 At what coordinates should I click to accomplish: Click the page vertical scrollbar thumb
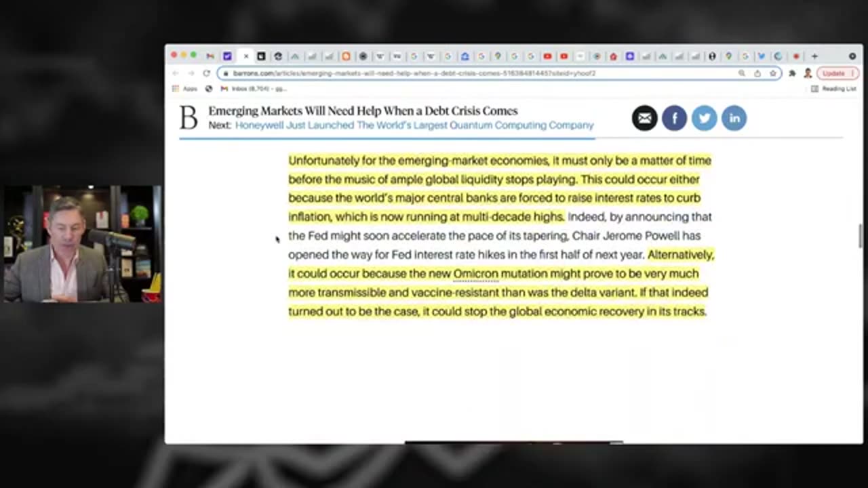pos(861,236)
